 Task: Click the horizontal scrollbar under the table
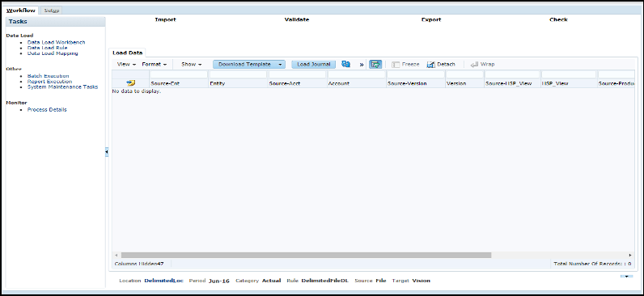pyautogui.click(x=306, y=255)
